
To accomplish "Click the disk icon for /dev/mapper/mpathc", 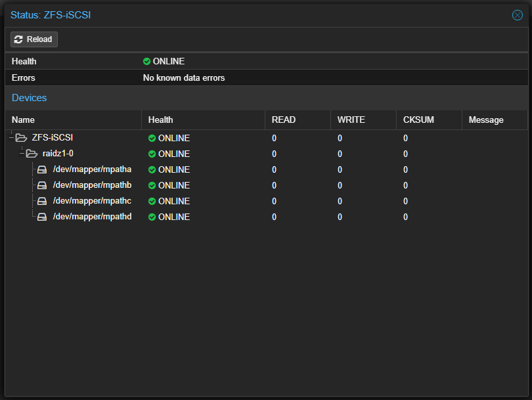I will [42, 200].
